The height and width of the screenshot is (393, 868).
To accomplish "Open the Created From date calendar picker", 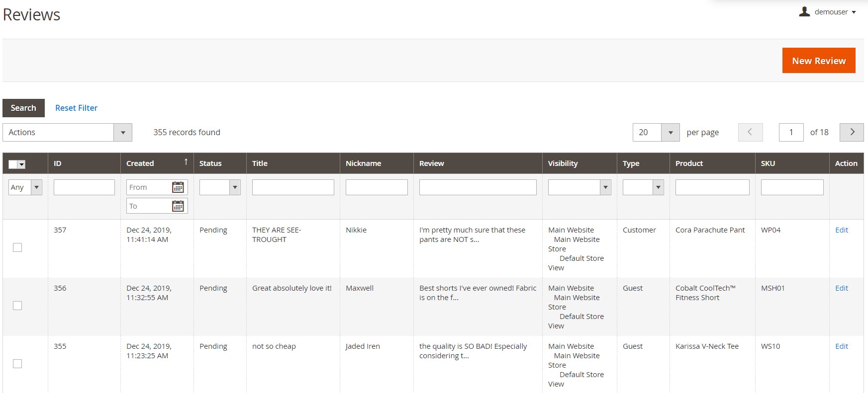I will tap(178, 187).
